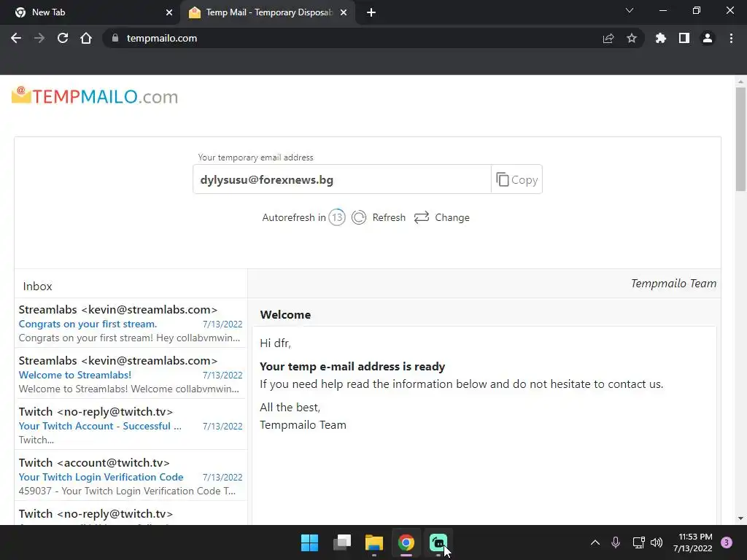Click the Tempmailo Team sender label
The height and width of the screenshot is (560, 747).
coord(673,284)
